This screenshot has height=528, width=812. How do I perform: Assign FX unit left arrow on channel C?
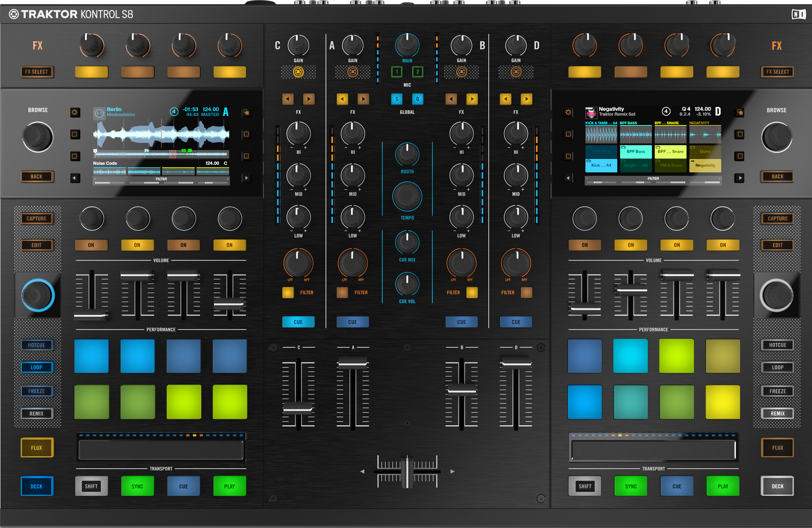click(288, 99)
